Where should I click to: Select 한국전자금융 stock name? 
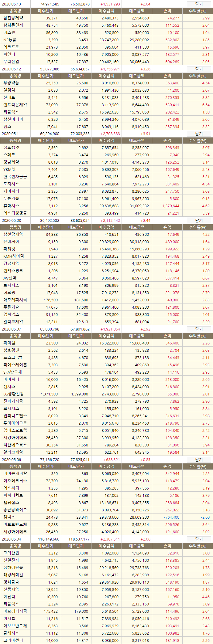(x=15, y=176)
